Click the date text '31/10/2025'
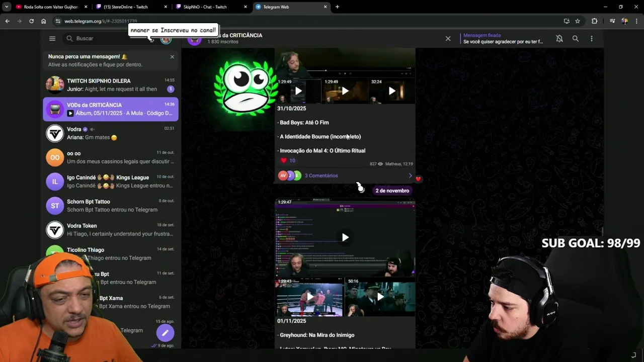Image resolution: width=644 pixels, height=362 pixels. pyautogui.click(x=291, y=109)
